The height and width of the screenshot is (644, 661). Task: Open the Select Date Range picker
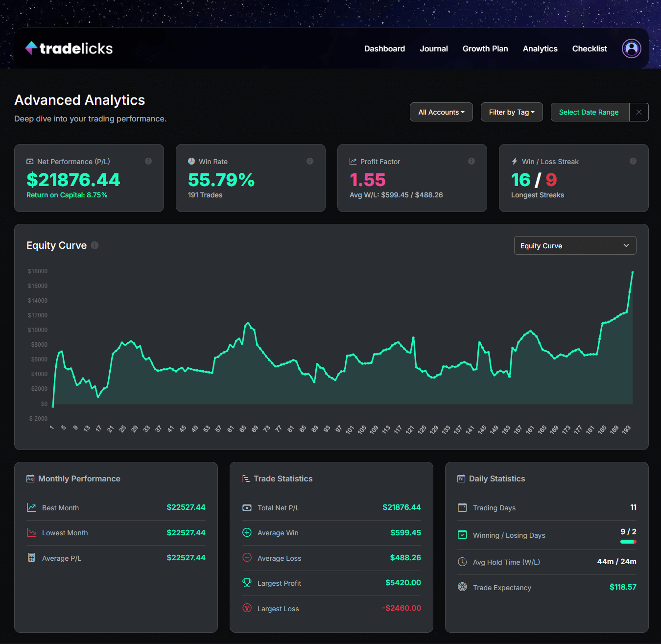pos(590,112)
